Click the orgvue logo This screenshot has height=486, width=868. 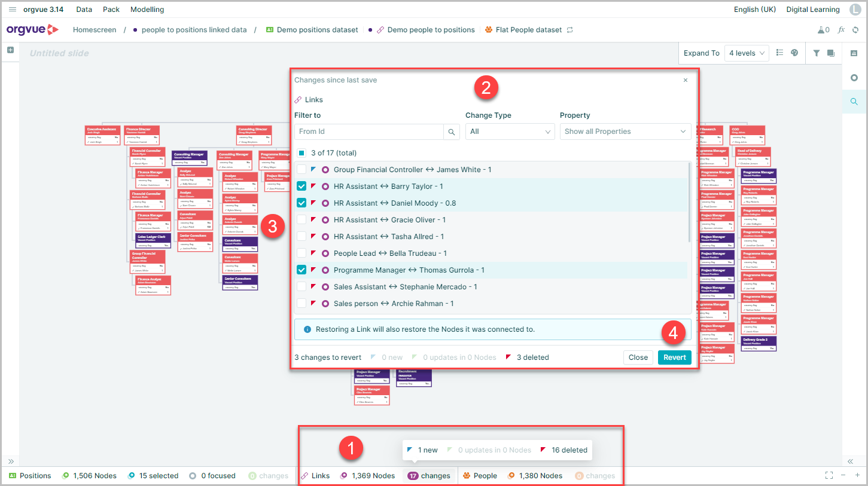33,29
